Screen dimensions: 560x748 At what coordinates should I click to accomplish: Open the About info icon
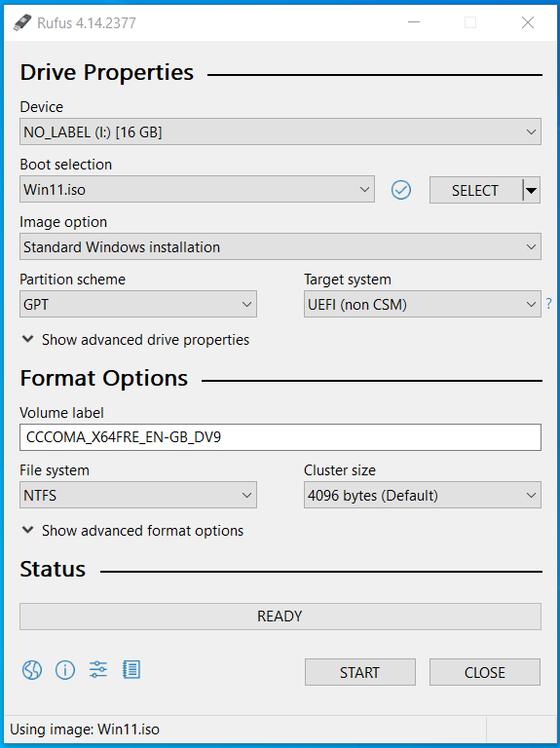65,670
